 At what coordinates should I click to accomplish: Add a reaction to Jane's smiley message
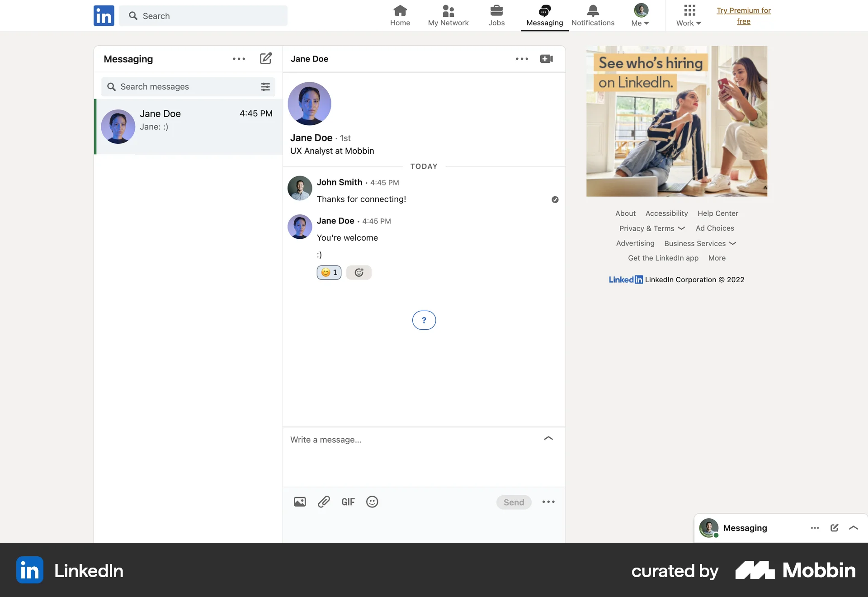pyautogui.click(x=359, y=272)
